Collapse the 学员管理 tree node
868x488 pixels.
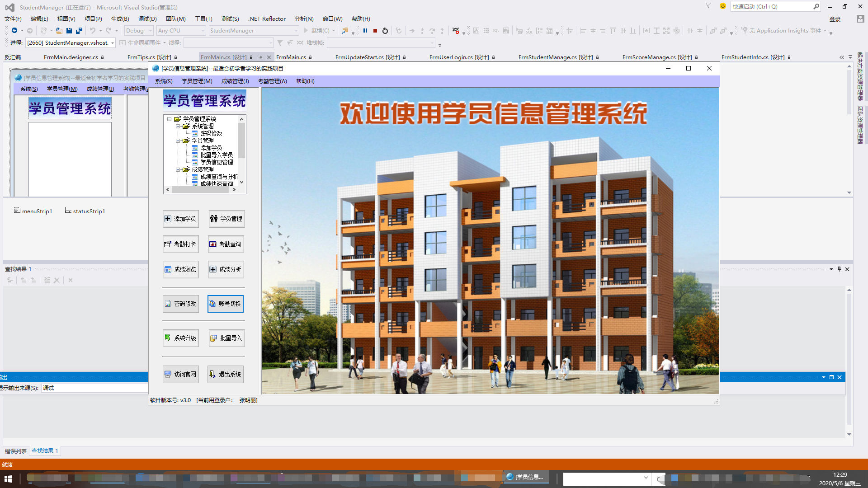coord(178,141)
